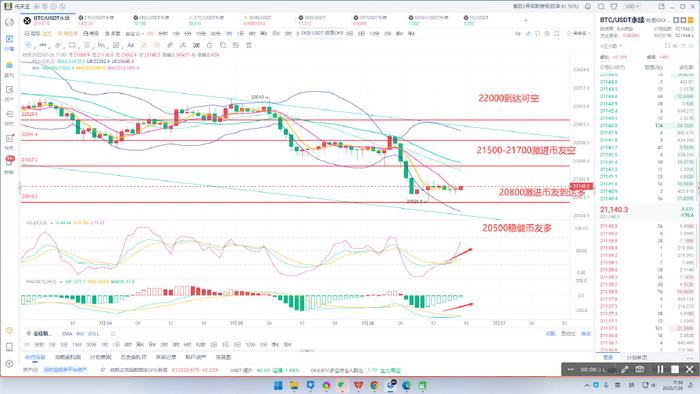Viewport: 700px width, 394px height.
Task: Click the pause button on the recorder bar
Action: [660, 369]
